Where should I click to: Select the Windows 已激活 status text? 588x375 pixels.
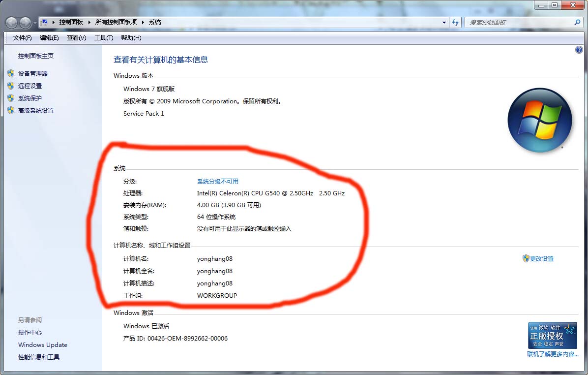pyautogui.click(x=146, y=326)
